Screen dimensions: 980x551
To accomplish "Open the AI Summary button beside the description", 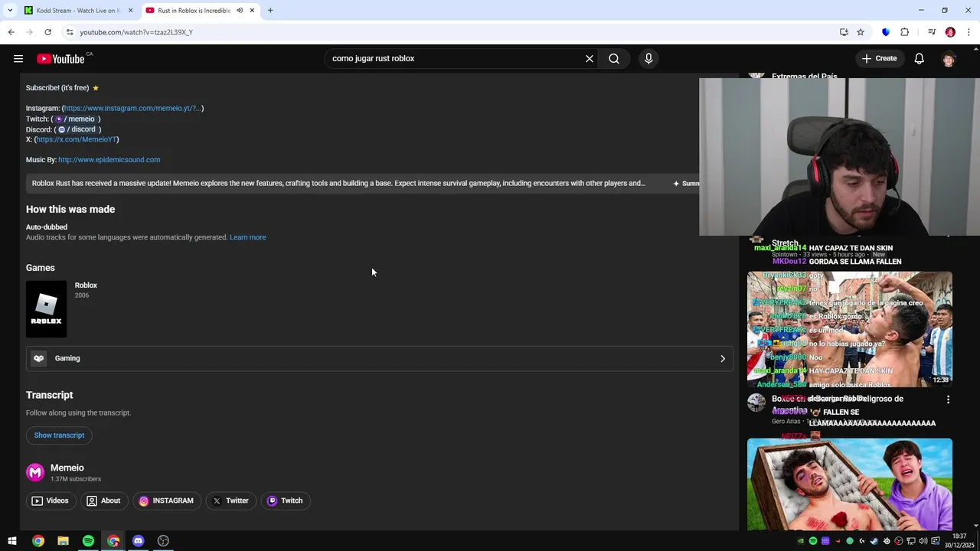I will tap(685, 184).
